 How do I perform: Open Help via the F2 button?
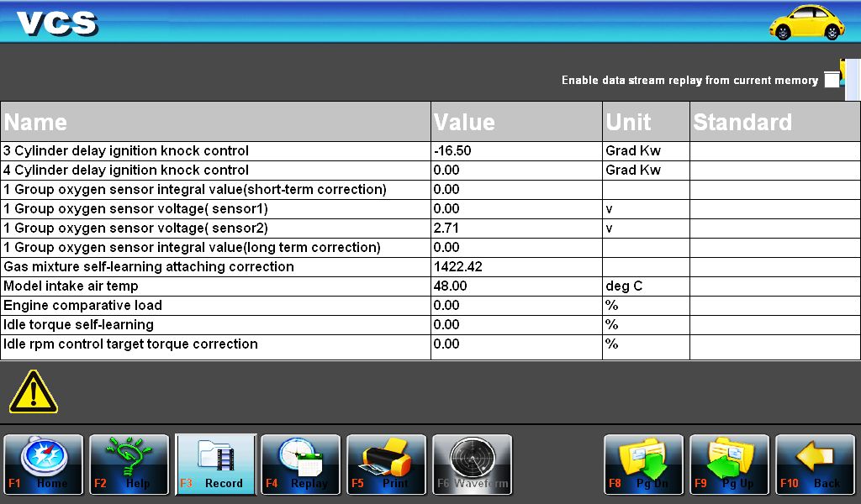(x=129, y=465)
